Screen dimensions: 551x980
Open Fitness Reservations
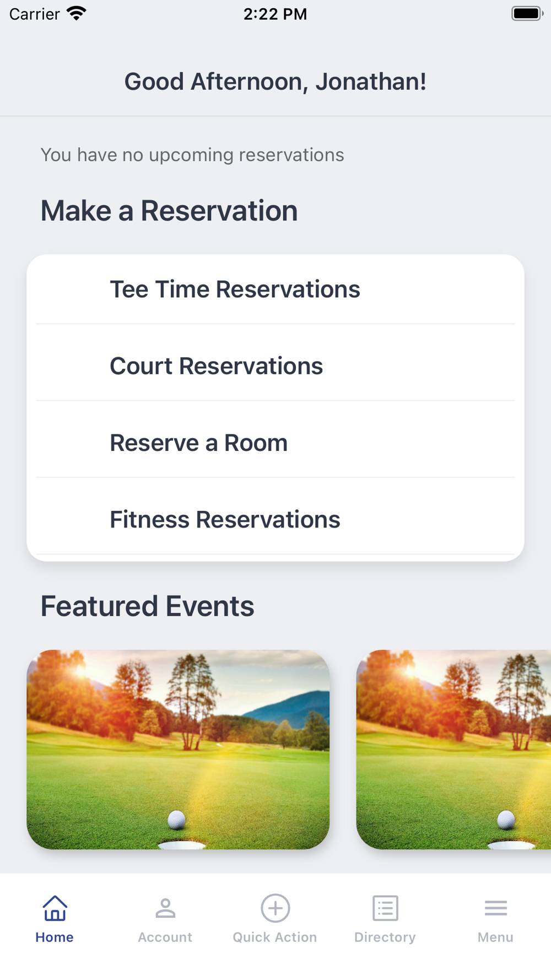(225, 519)
